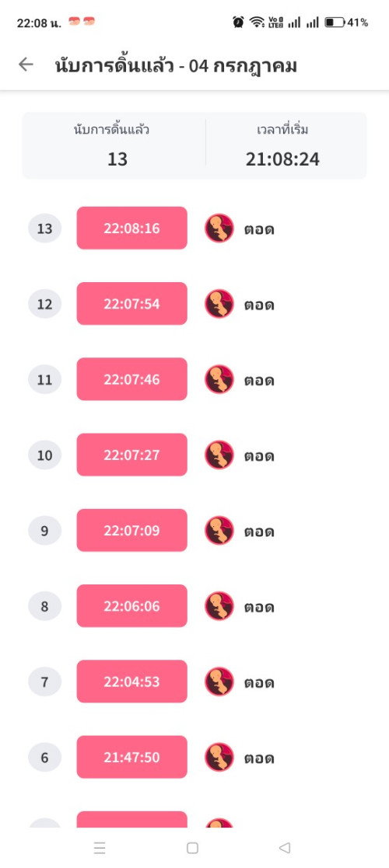Tap the fetus kick icon for entry 9
This screenshot has height=868, width=389.
point(219,530)
